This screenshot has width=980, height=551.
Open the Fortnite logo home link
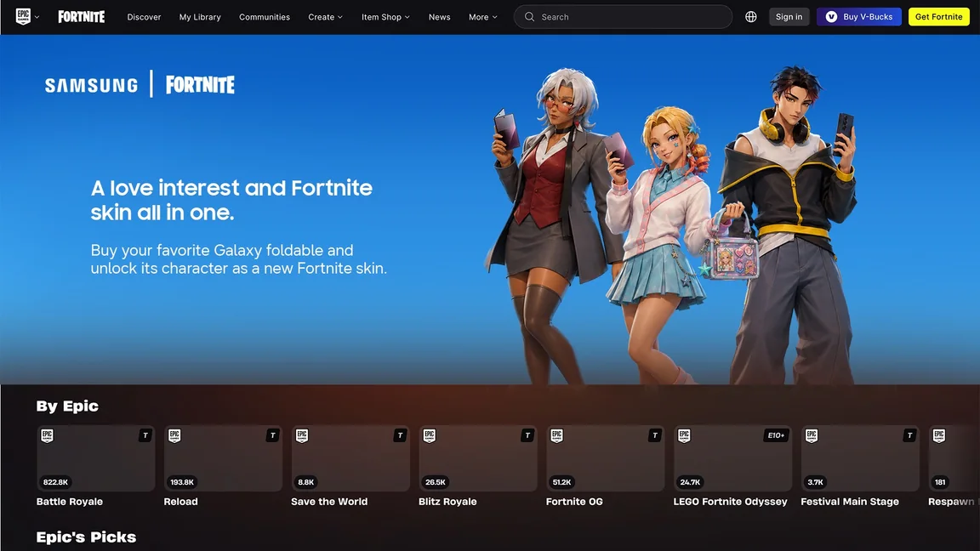82,17
